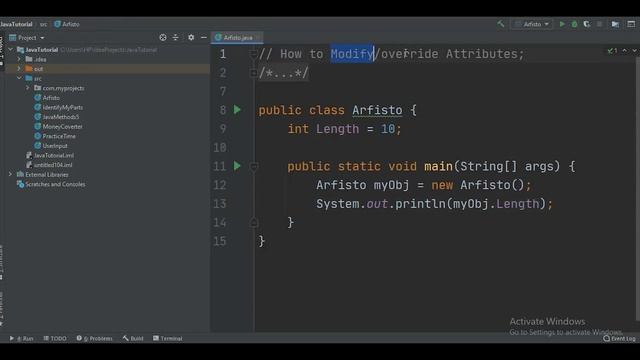
Task: Select the Arfisto.java editor tab
Action: (237, 38)
